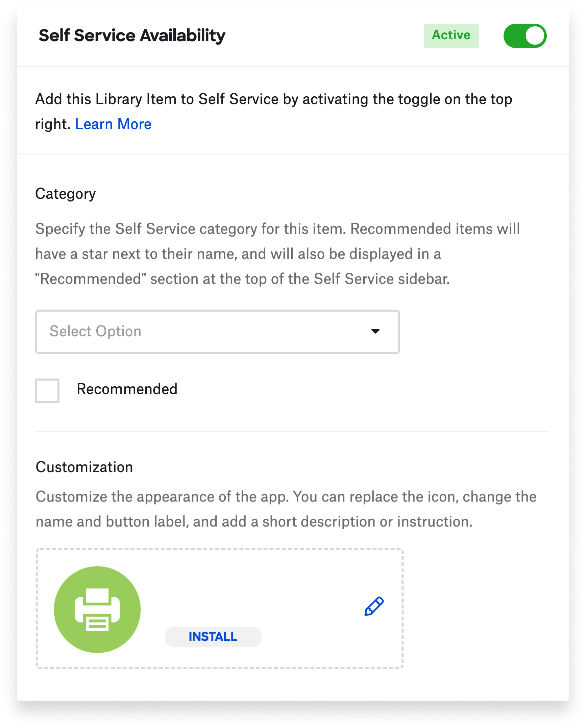Screen dimensions: 586x728
Task: Click the Select Option placeholder text
Action: click(x=95, y=331)
